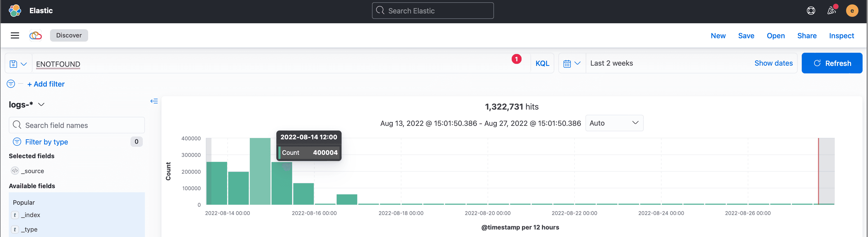The width and height of the screenshot is (868, 237).
Task: Open the date quick-select calendar dropdown
Action: (x=572, y=64)
